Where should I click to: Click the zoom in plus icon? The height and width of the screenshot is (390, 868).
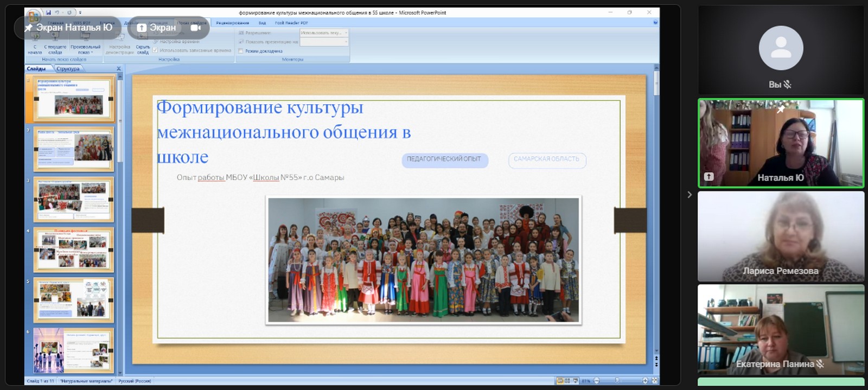pos(645,381)
